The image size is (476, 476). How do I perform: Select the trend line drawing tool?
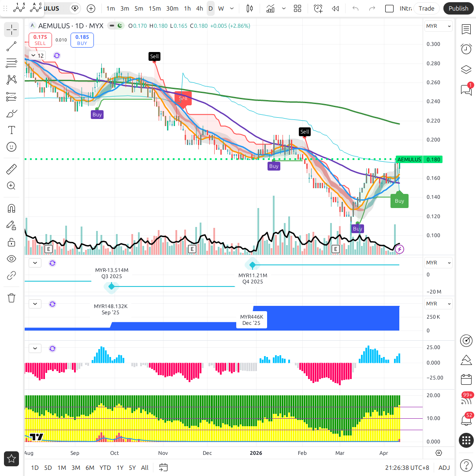point(11,46)
